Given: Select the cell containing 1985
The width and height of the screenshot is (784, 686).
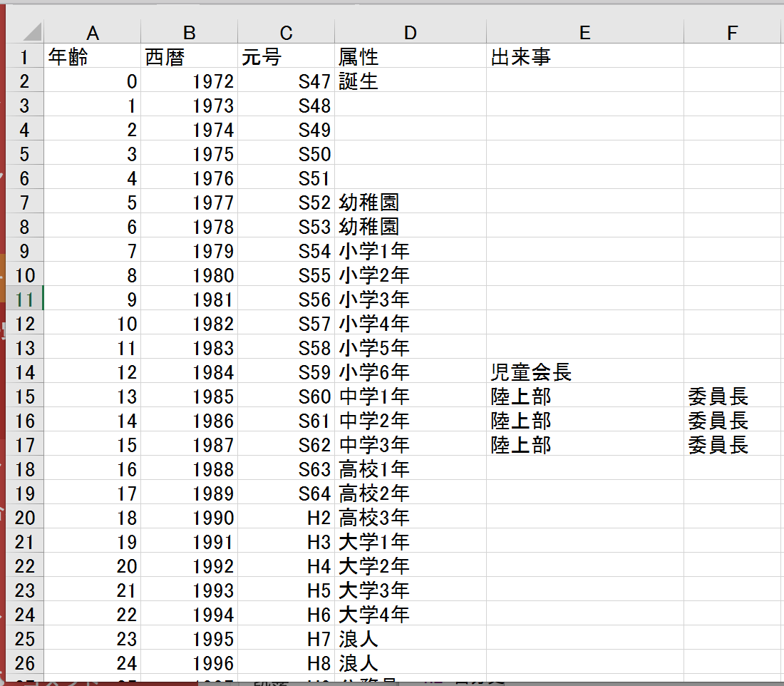Looking at the screenshot, I should click(x=189, y=396).
